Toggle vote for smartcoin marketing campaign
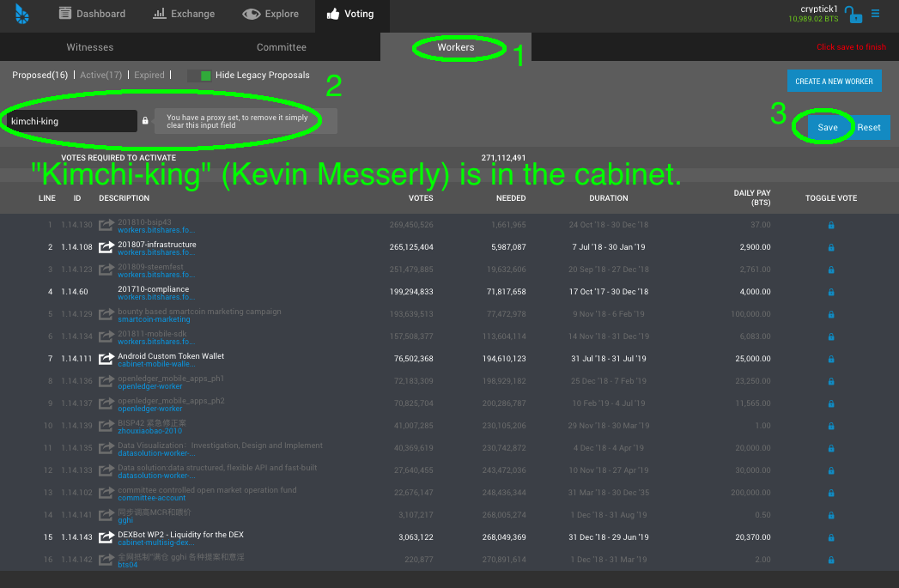This screenshot has width=899, height=588. tap(831, 315)
